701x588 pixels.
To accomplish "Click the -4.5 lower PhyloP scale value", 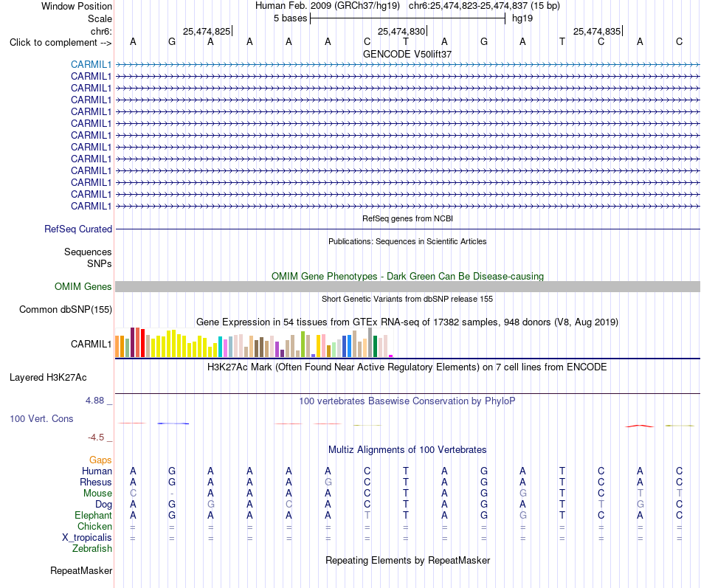I will coord(96,437).
